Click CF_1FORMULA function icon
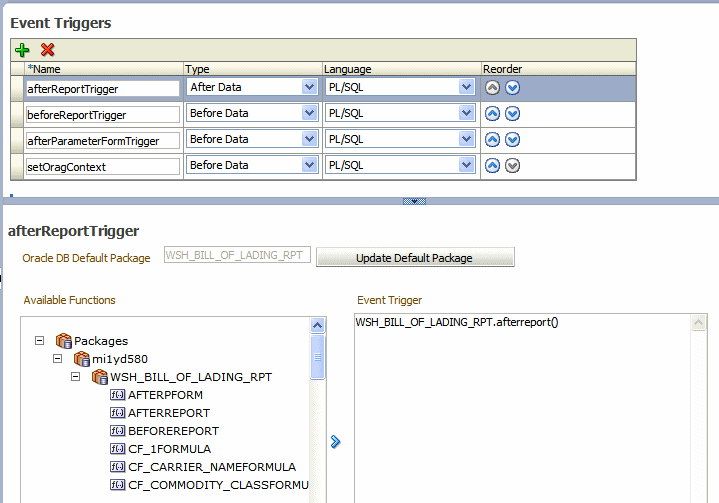Image resolution: width=719 pixels, height=503 pixels. click(x=117, y=449)
